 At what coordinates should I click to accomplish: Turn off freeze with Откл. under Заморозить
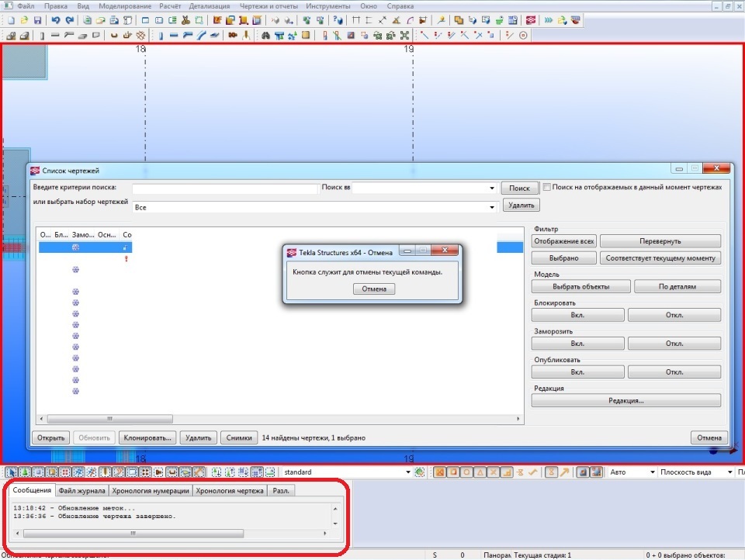(674, 343)
